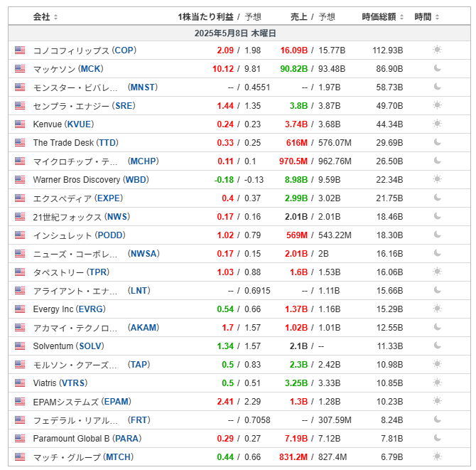Open the PODD ticker link
The image size is (476, 470).
110,235
